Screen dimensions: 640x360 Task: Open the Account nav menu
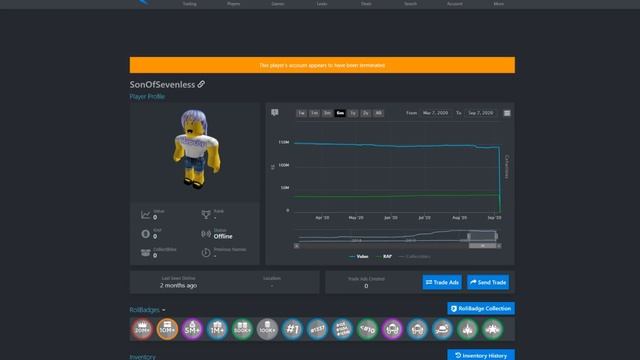[454, 4]
